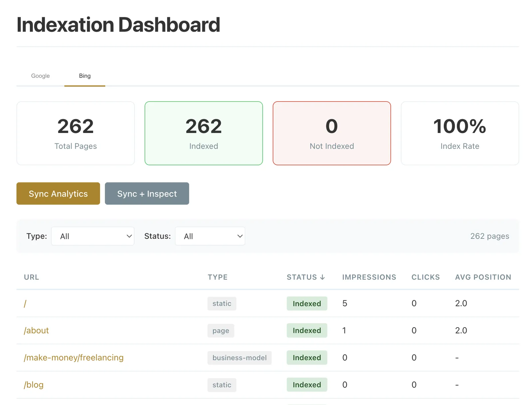
Task: Click the Index Rate stat card
Action: (460, 133)
